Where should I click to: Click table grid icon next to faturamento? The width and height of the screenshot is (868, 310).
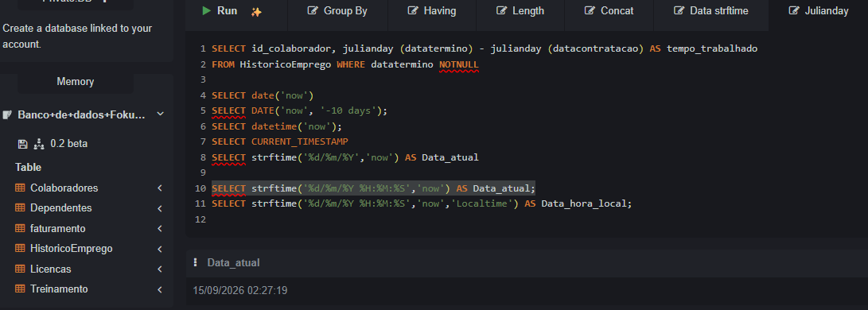(20, 228)
